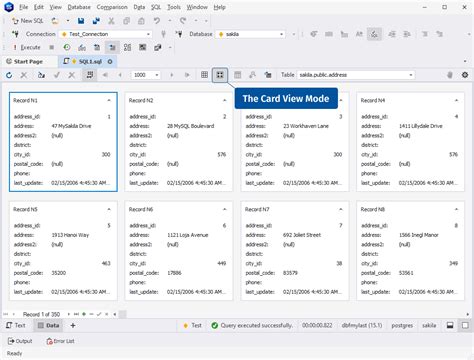This screenshot has width=474, height=360.
Task: Collapse the Record N8 card
Action: tap(456, 209)
